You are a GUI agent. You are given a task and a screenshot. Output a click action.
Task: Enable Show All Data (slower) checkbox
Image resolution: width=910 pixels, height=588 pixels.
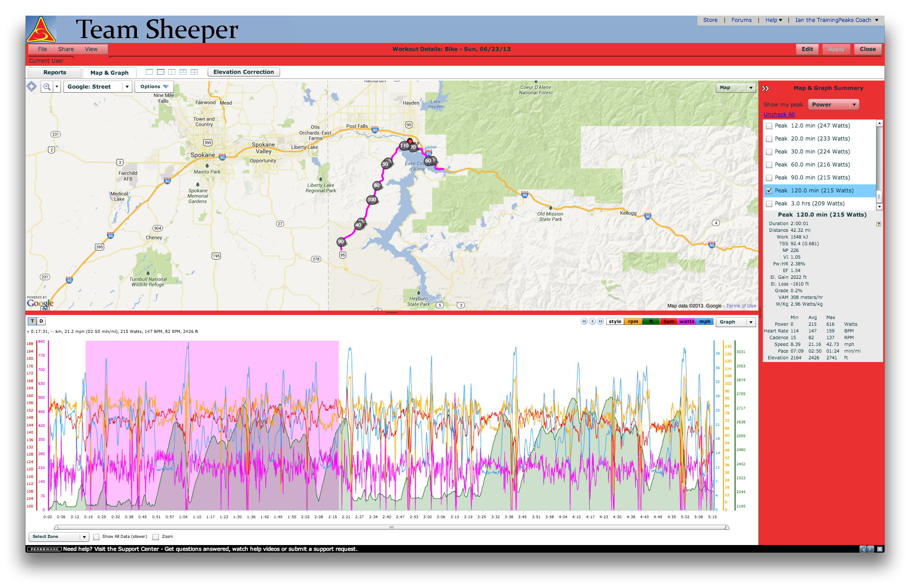[x=96, y=537]
